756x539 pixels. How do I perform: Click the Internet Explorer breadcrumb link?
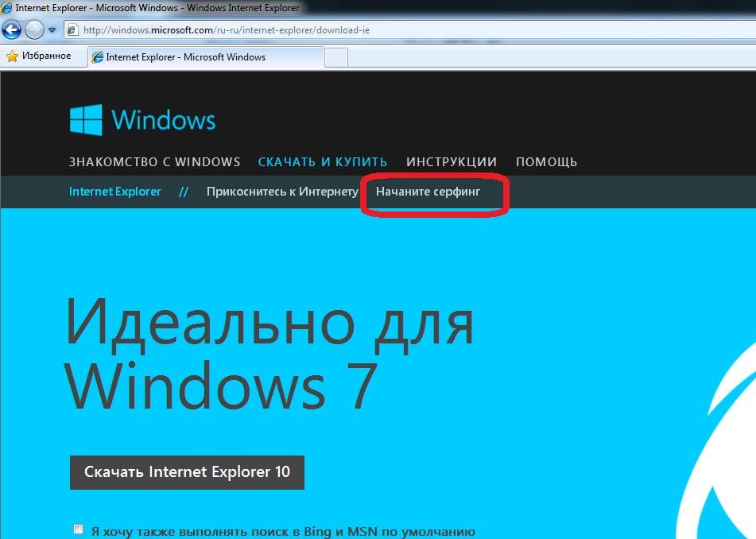tap(114, 192)
